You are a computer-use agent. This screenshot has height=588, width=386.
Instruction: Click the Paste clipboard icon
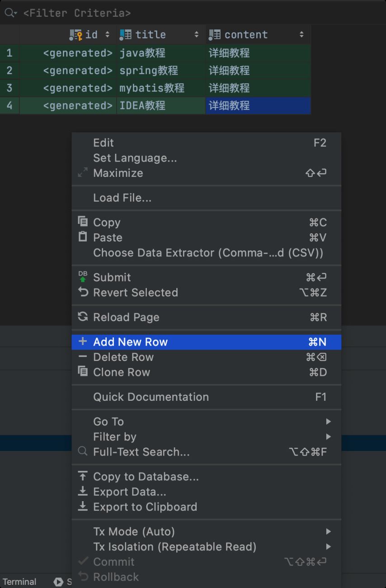point(83,237)
